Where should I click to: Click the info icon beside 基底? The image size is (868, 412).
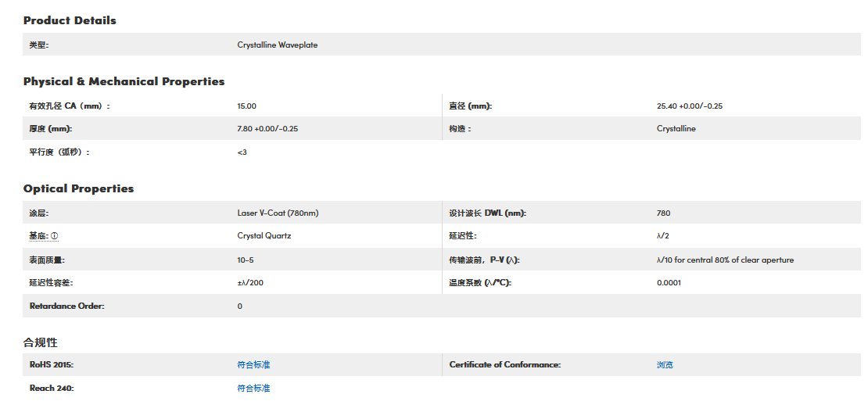click(55, 236)
